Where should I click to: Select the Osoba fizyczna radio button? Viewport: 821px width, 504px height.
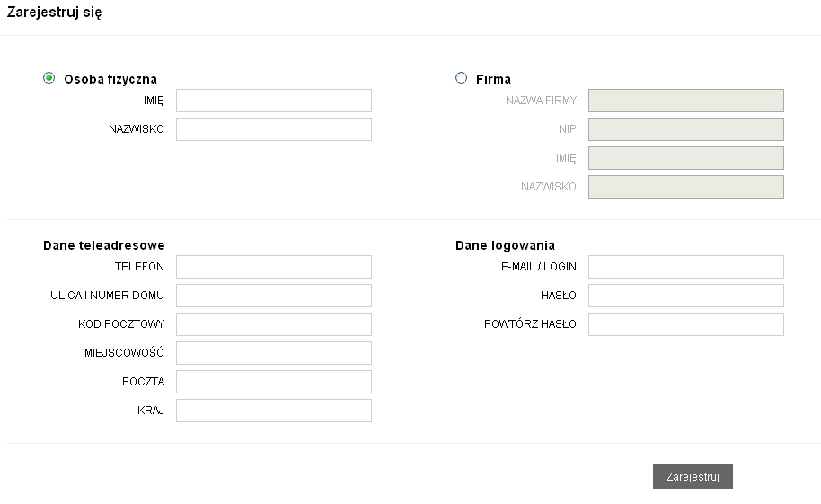coord(49,78)
